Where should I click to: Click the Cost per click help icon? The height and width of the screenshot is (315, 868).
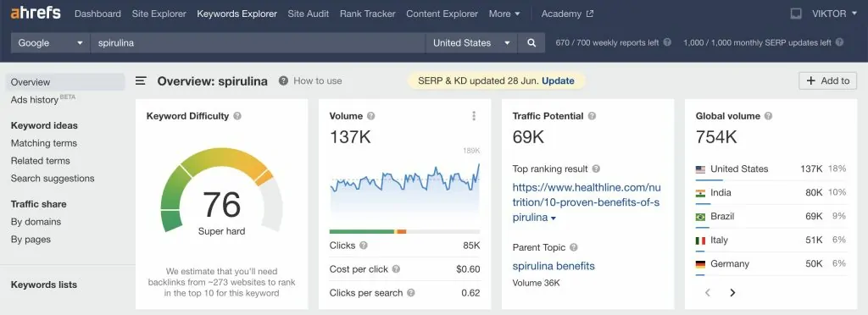[397, 269]
